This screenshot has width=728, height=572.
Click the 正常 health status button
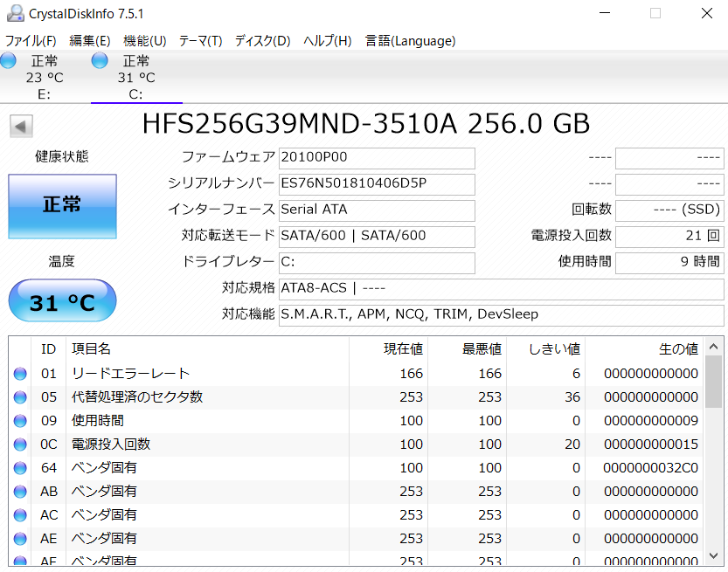[62, 204]
